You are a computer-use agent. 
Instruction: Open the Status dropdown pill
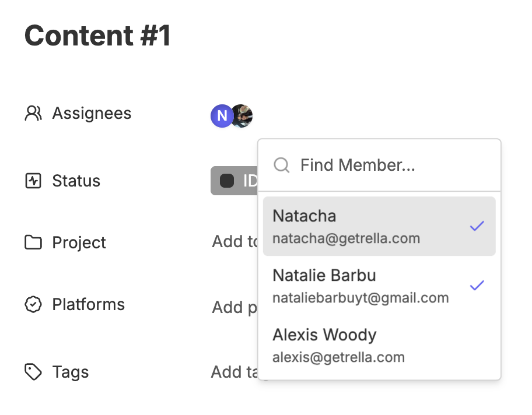235,181
